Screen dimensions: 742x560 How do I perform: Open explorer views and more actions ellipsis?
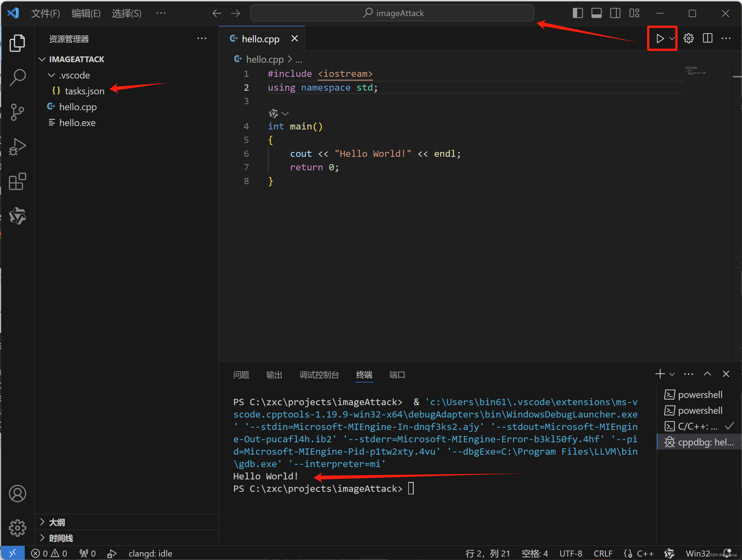(202, 39)
